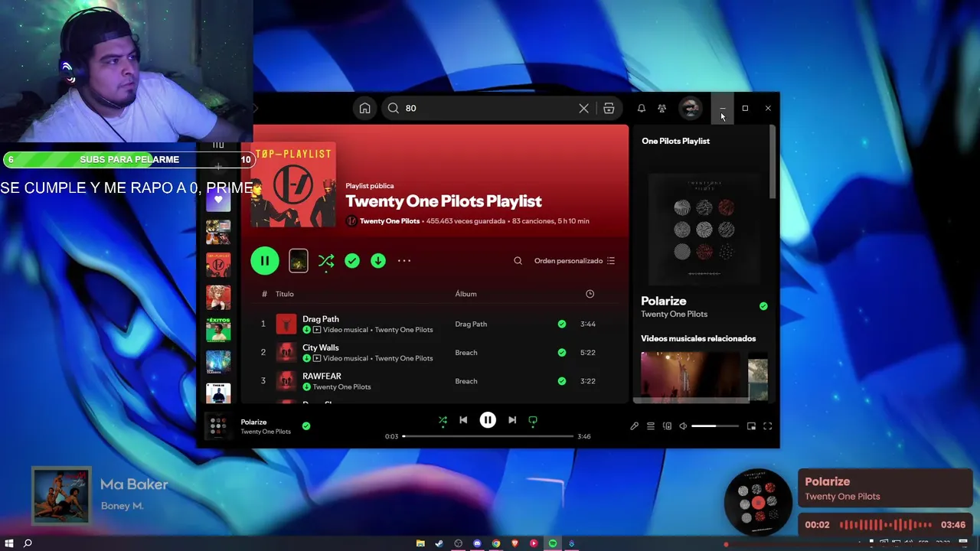
Task: Open the Orden personalizado sort dropdown
Action: pyautogui.click(x=574, y=261)
